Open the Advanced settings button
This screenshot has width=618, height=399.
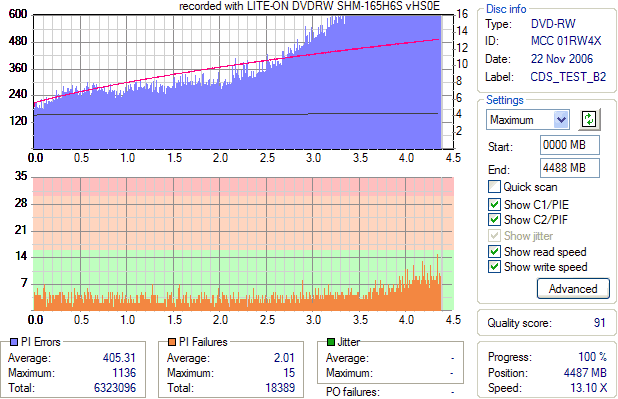pyautogui.click(x=573, y=289)
